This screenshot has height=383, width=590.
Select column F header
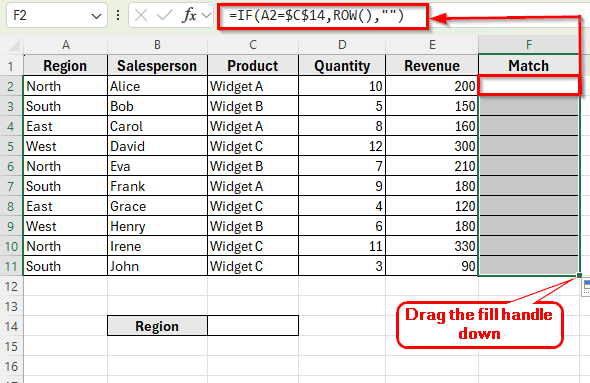click(529, 45)
